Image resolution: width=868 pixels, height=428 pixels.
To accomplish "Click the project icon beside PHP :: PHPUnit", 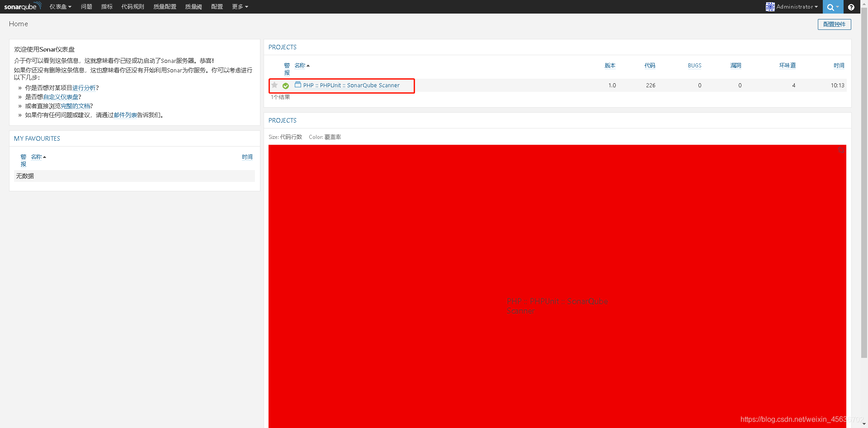I will coord(298,85).
